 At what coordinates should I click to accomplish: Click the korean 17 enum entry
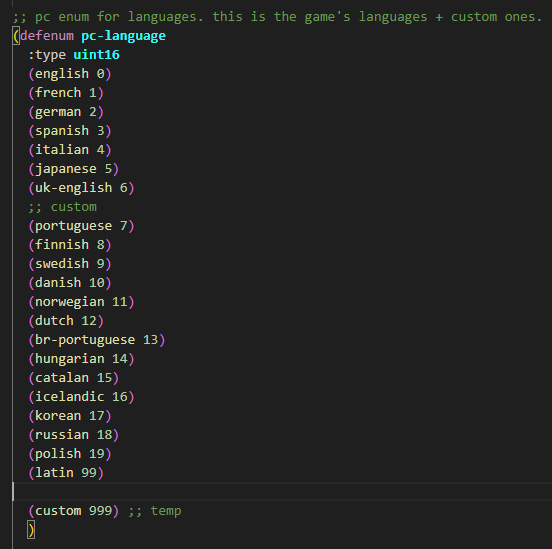tap(70, 416)
